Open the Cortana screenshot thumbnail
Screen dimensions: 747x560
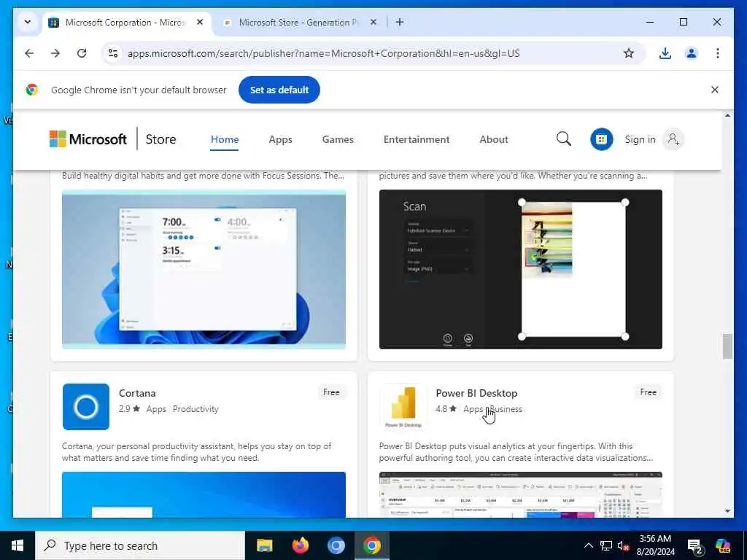pyautogui.click(x=204, y=495)
